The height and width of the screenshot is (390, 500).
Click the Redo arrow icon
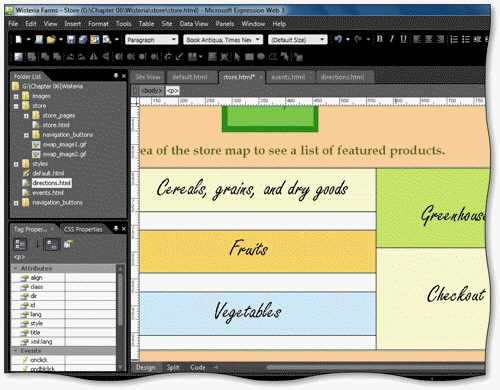(x=358, y=39)
